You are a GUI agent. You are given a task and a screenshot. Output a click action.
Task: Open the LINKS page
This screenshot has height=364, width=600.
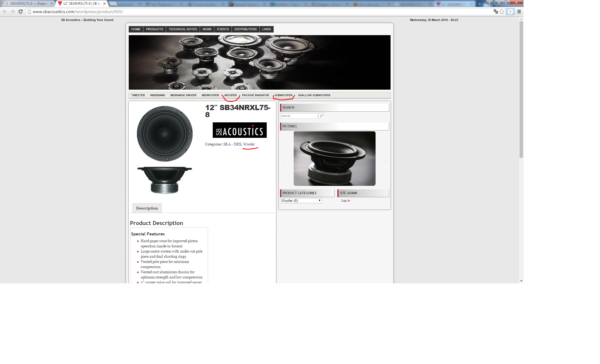266,29
